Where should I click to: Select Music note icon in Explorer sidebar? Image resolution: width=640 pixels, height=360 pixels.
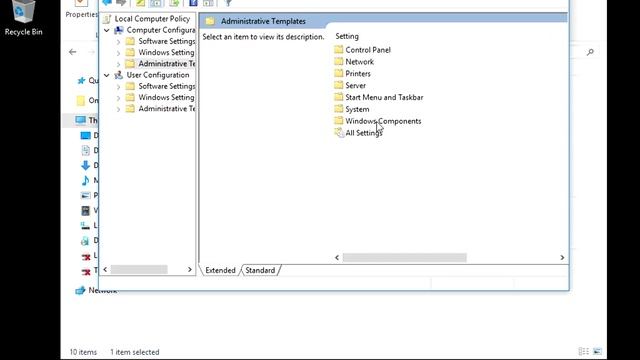[x=85, y=180]
